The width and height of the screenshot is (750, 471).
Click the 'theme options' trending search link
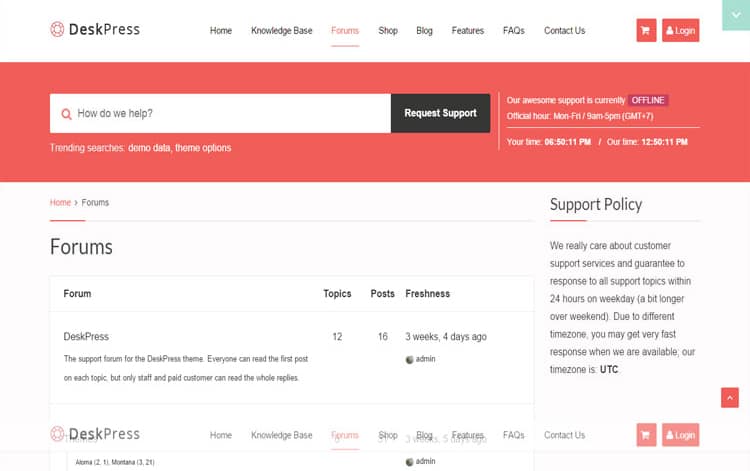[203, 148]
